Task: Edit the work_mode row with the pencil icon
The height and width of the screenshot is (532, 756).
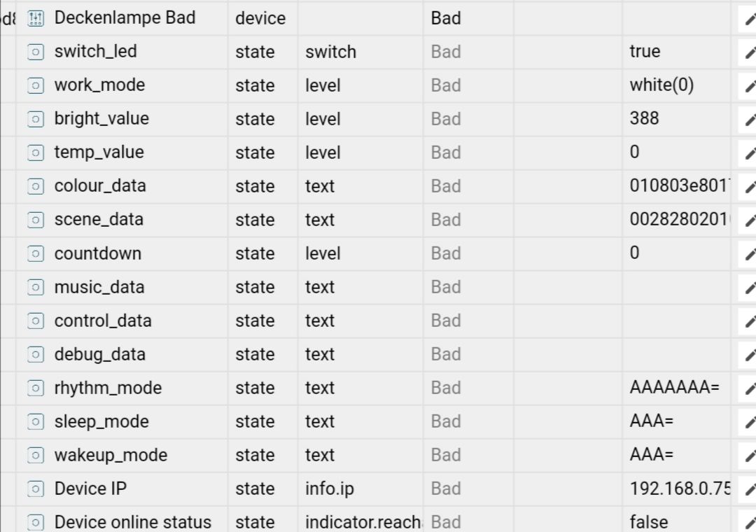Action: [750, 86]
